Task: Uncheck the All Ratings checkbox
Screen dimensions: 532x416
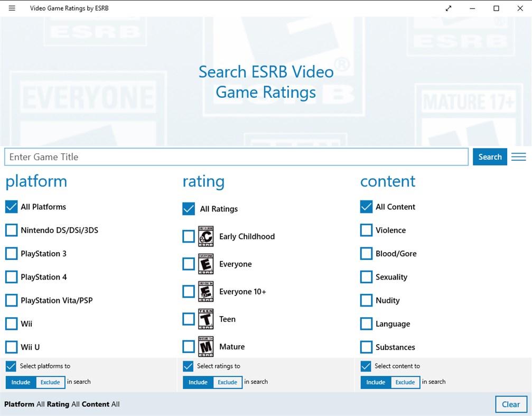Action: point(188,208)
